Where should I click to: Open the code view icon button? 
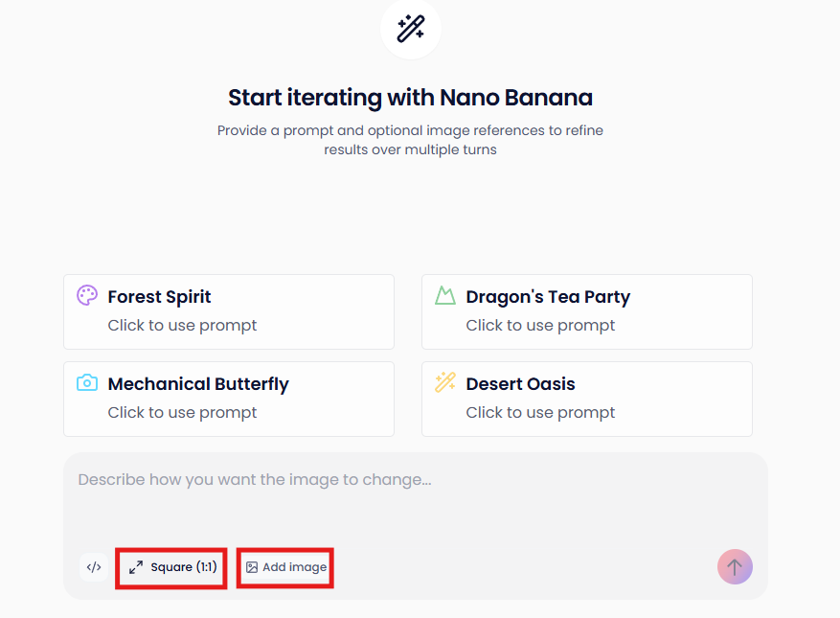click(94, 567)
